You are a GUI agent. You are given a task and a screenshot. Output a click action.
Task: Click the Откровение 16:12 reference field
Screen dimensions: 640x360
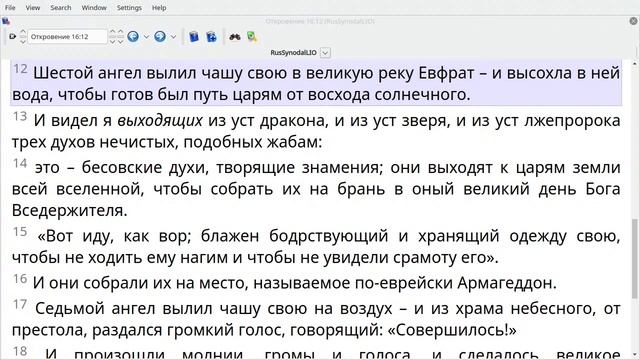[67, 36]
